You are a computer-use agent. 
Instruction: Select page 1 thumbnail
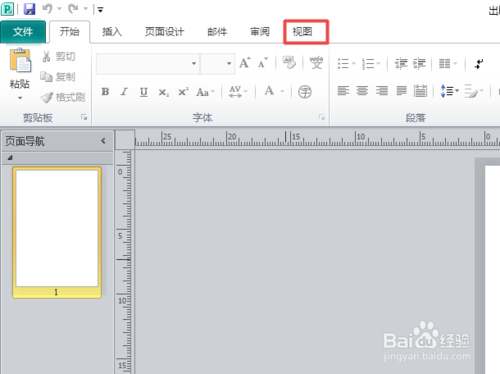point(57,232)
